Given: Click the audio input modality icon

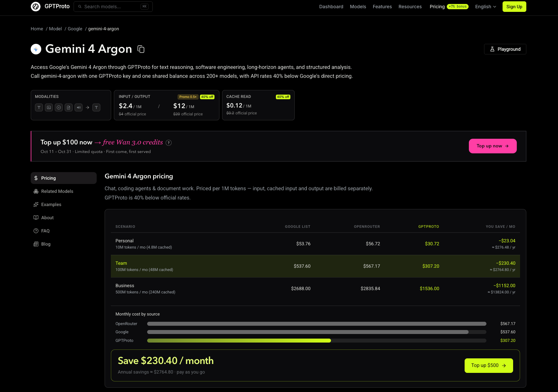Looking at the screenshot, I should pos(79,107).
